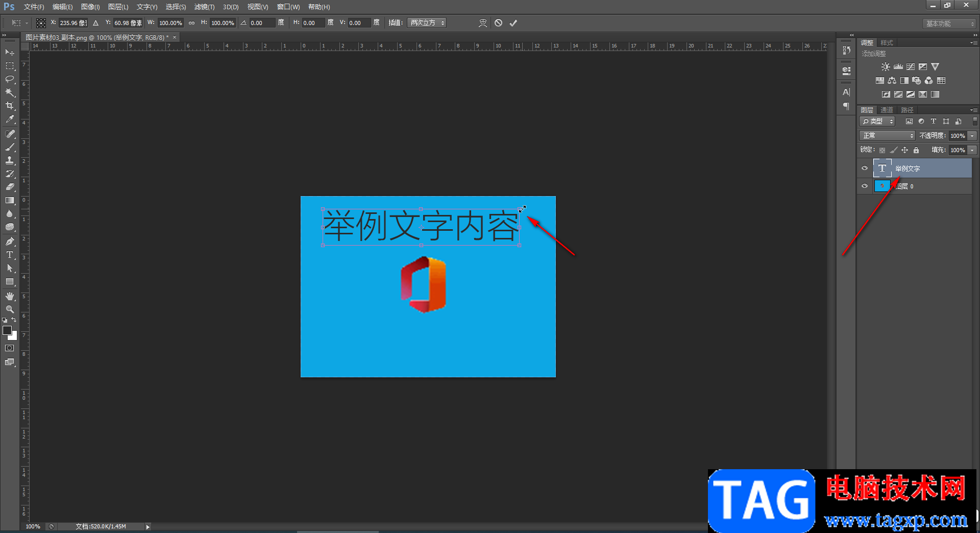
Task: Hide the 图层 0 layer
Action: point(865,186)
